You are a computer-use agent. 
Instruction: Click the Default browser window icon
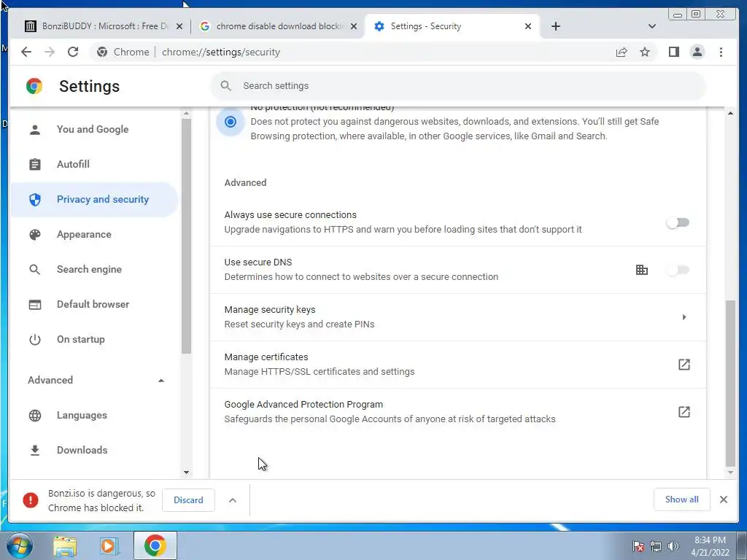click(x=35, y=304)
